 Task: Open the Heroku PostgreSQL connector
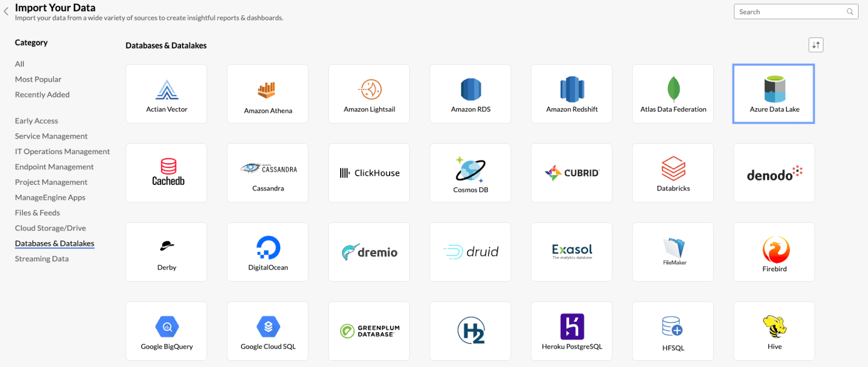pyautogui.click(x=572, y=331)
